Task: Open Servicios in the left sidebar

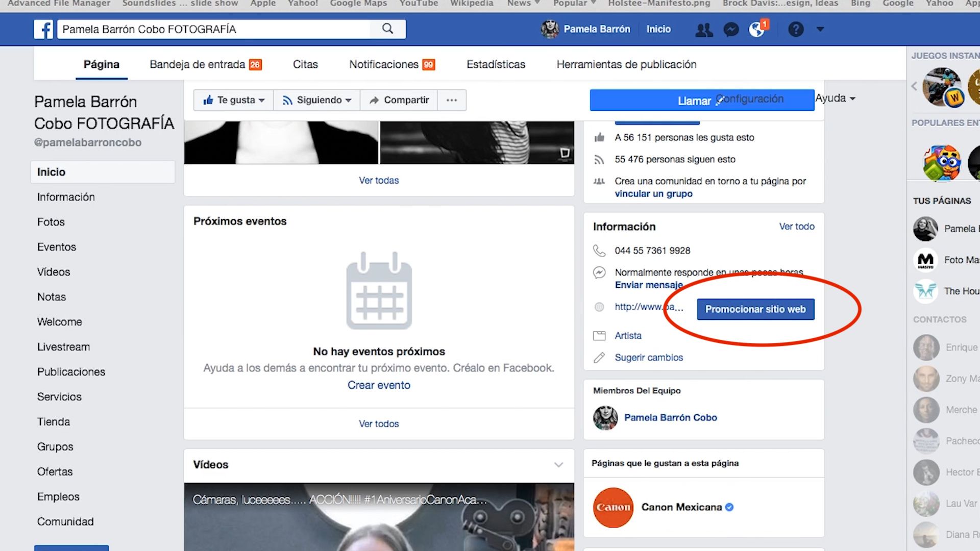Action: pyautogui.click(x=59, y=397)
